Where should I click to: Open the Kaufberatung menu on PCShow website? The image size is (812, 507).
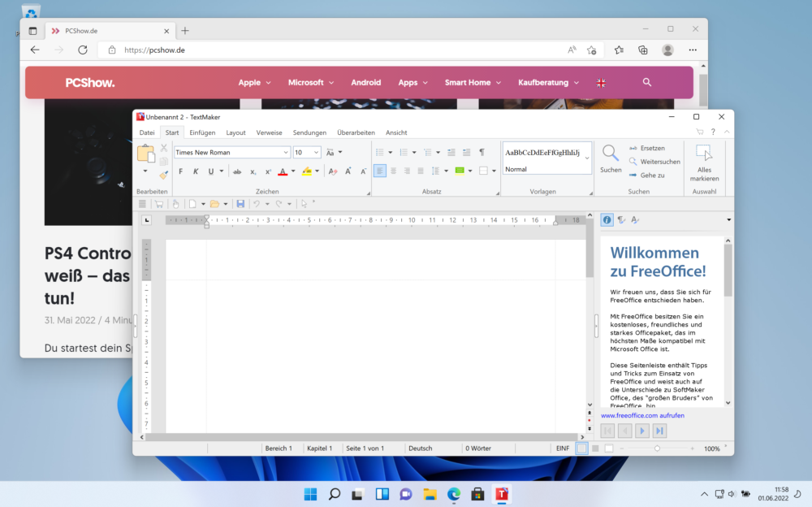point(548,82)
